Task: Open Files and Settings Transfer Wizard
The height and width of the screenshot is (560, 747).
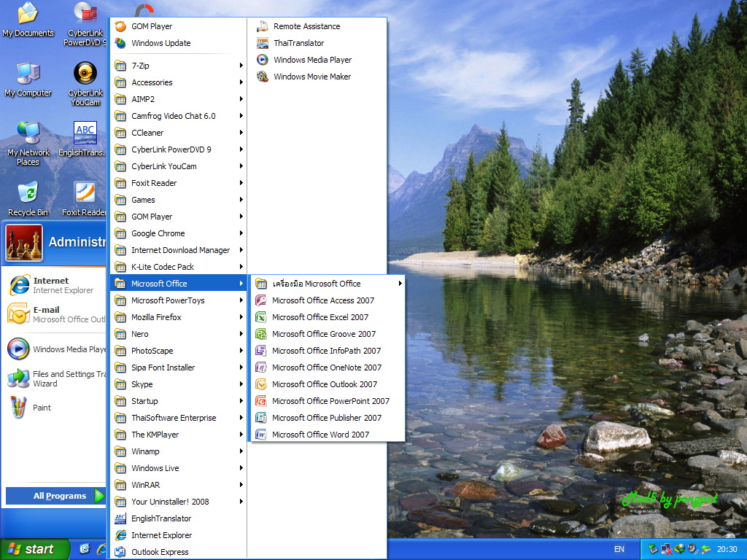Action: coord(56,378)
